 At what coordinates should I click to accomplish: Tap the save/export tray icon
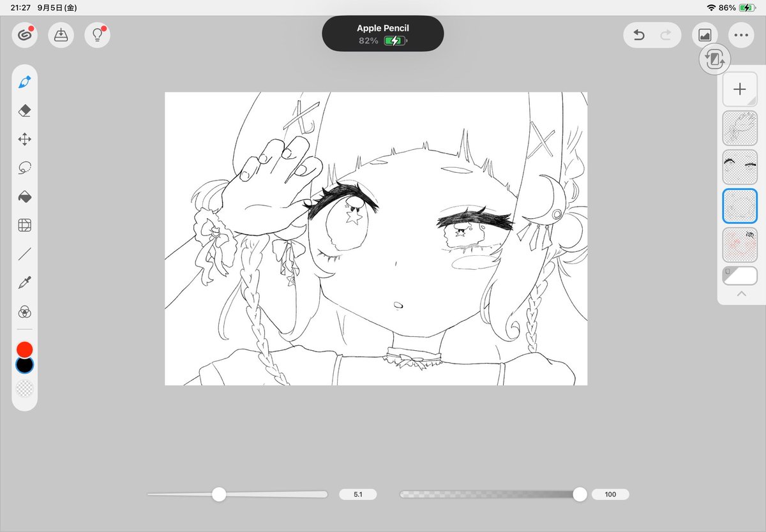[x=61, y=34]
